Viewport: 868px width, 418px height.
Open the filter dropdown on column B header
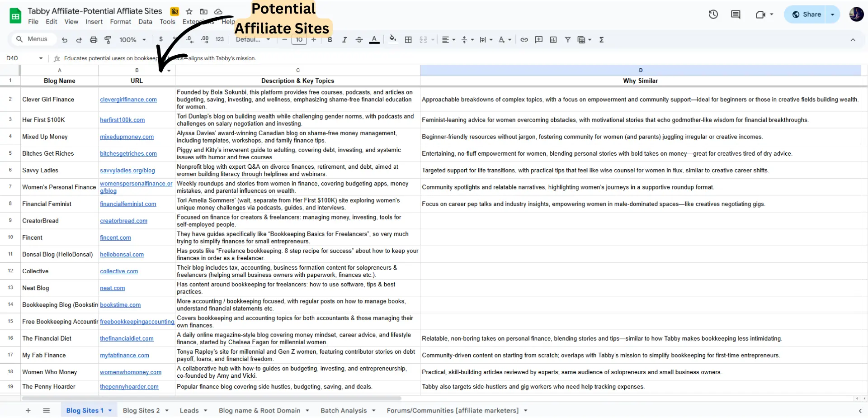(x=169, y=71)
